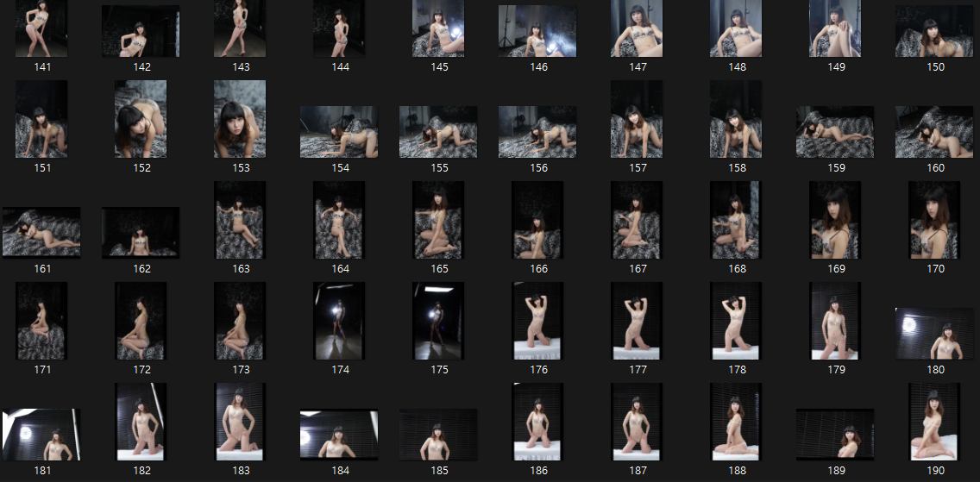The image size is (980, 482).
Task: Choose thumbnail 172
Action: (141, 321)
